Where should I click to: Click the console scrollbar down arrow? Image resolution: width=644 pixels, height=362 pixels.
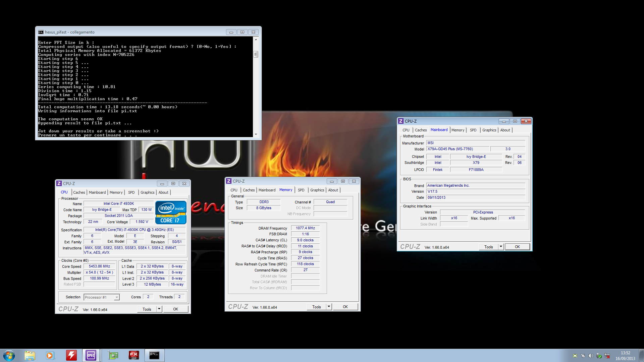pyautogui.click(x=256, y=134)
